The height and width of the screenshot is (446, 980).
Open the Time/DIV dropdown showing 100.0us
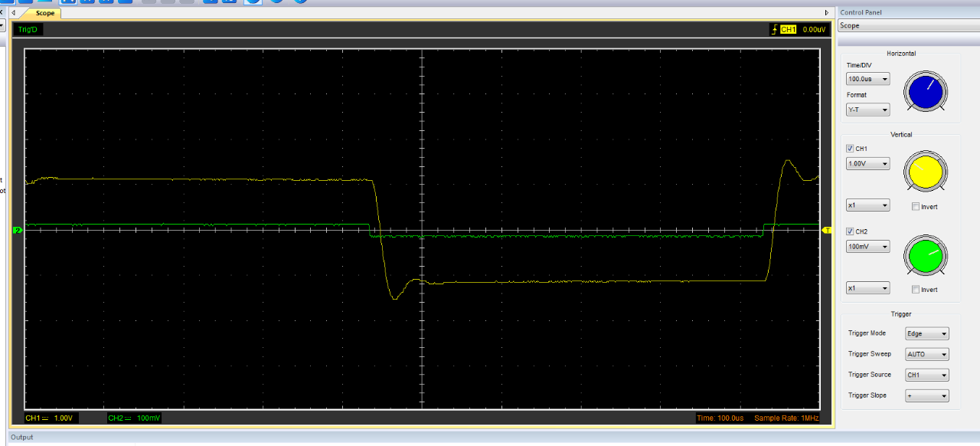867,79
